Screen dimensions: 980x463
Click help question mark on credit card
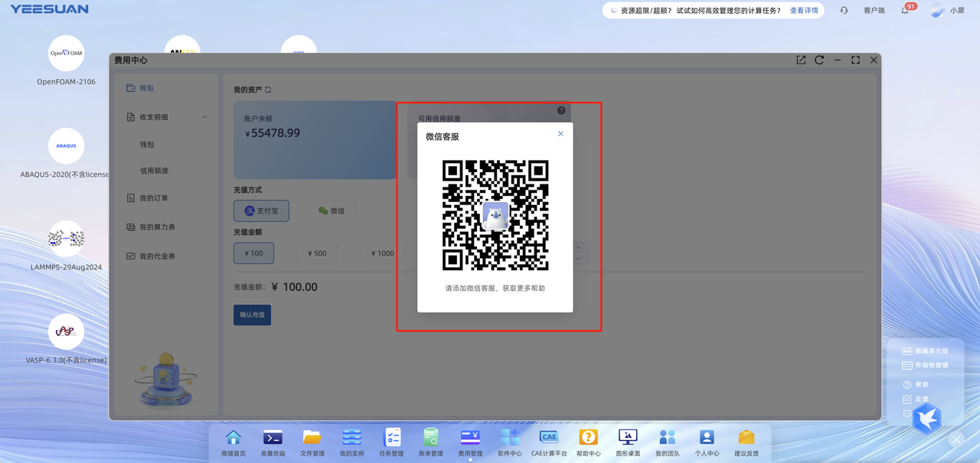click(561, 110)
